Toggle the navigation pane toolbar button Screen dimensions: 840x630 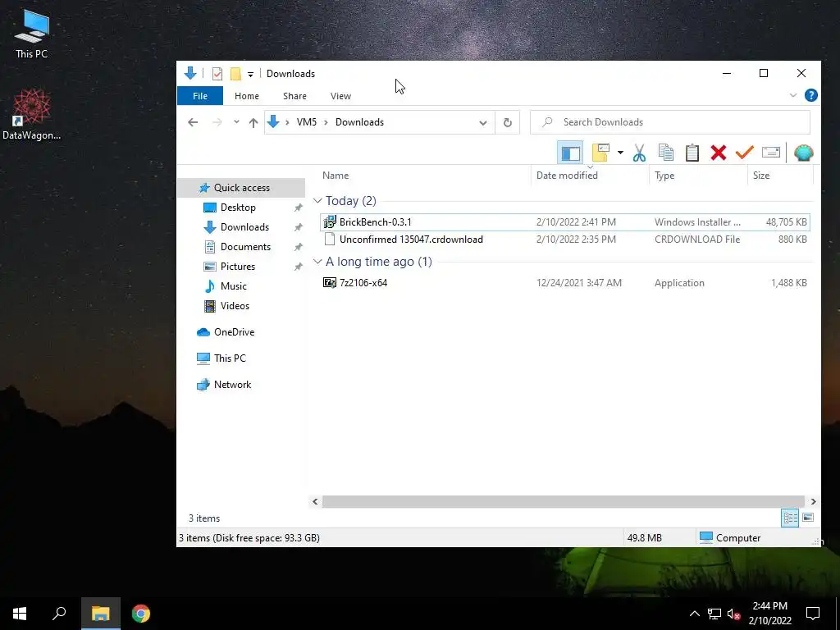570,153
